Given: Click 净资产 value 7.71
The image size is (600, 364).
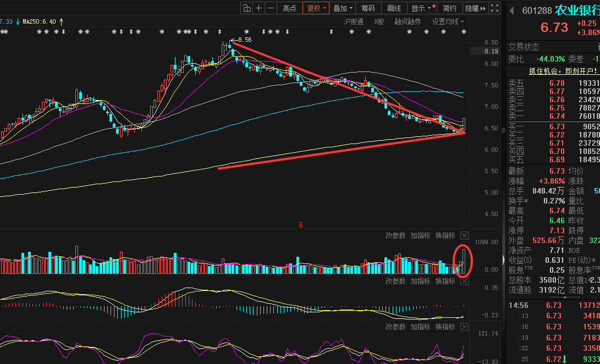Looking at the screenshot, I should 557,250.
